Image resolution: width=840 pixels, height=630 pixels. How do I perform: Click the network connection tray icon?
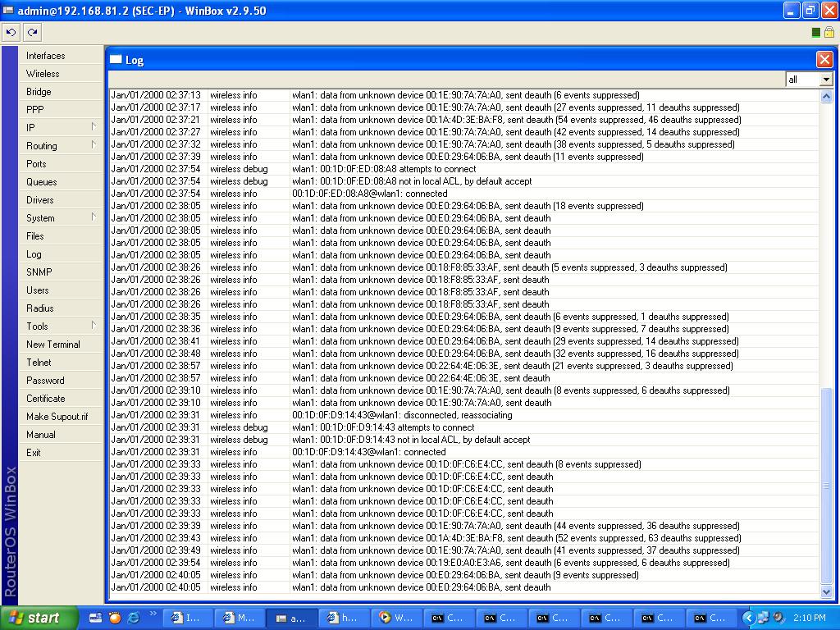(763, 618)
